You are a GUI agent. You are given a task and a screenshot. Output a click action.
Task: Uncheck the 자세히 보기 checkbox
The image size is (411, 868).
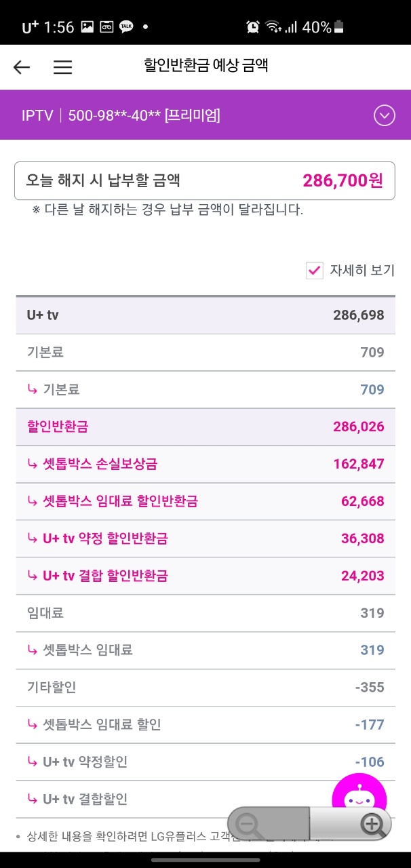coord(315,271)
